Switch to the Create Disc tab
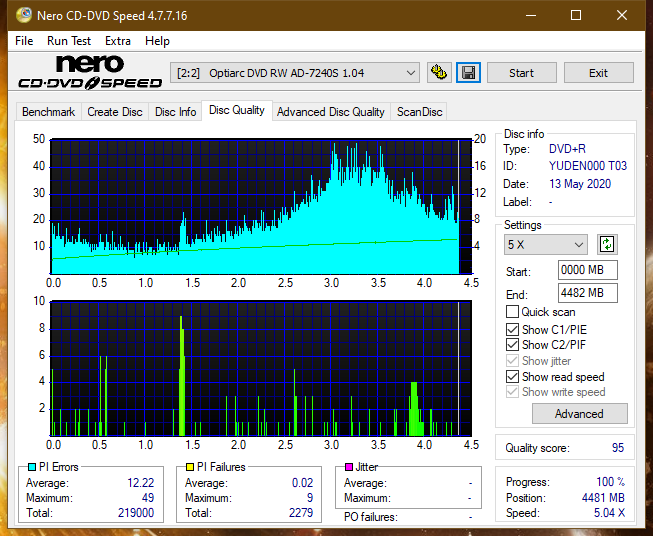Viewport: 653px width, 536px height. [x=115, y=112]
